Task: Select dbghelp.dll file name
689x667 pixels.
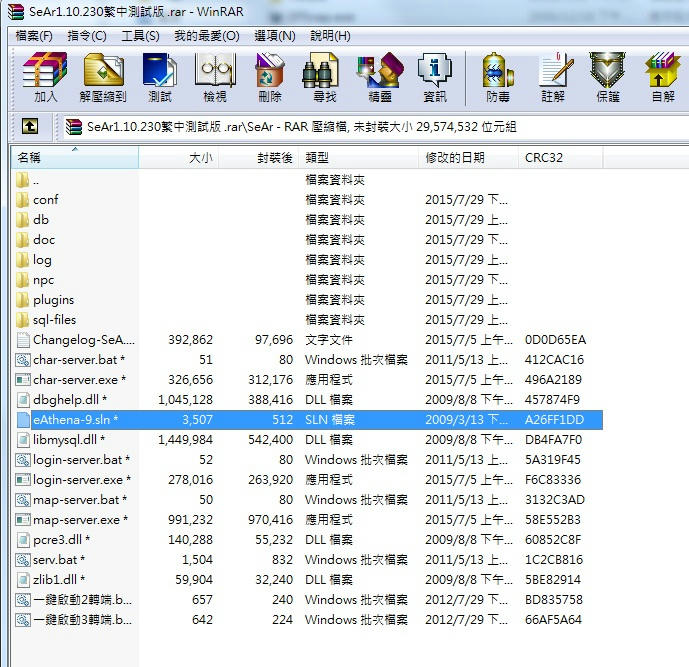Action: coord(70,400)
